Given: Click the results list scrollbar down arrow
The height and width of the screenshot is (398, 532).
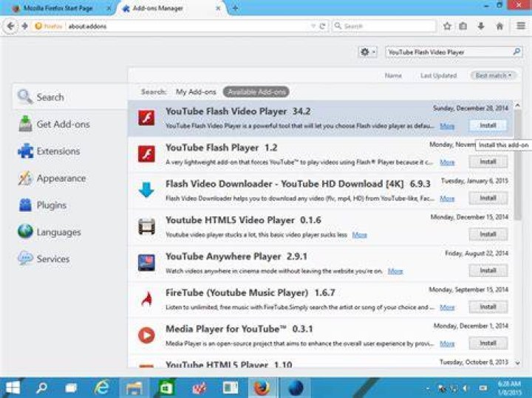Looking at the screenshot, I should tap(517, 363).
